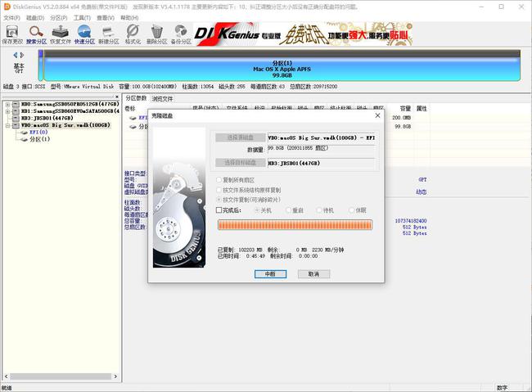Select 按文件系统结构原样复制 radio option
Viewport: 532px width, 392px height.
coord(219,190)
